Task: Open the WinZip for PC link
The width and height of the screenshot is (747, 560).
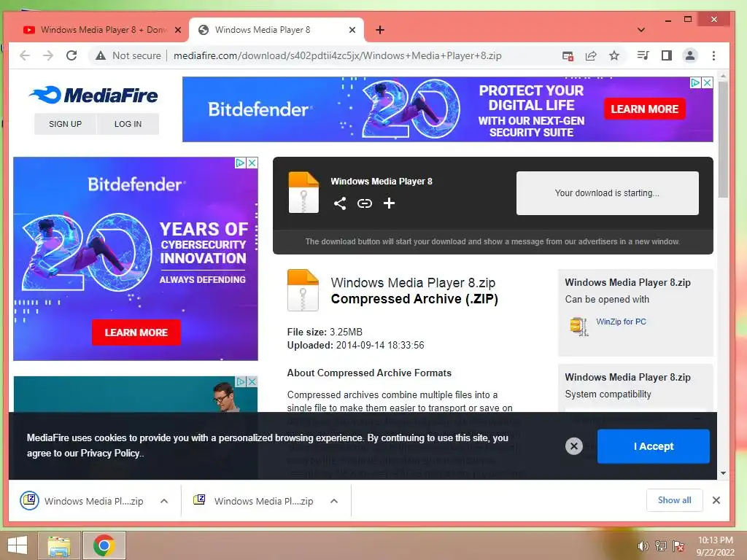Action: click(622, 322)
